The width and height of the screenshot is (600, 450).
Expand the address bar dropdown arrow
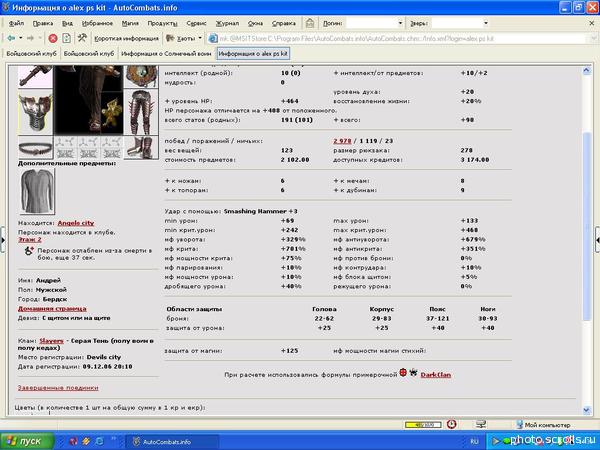click(593, 38)
